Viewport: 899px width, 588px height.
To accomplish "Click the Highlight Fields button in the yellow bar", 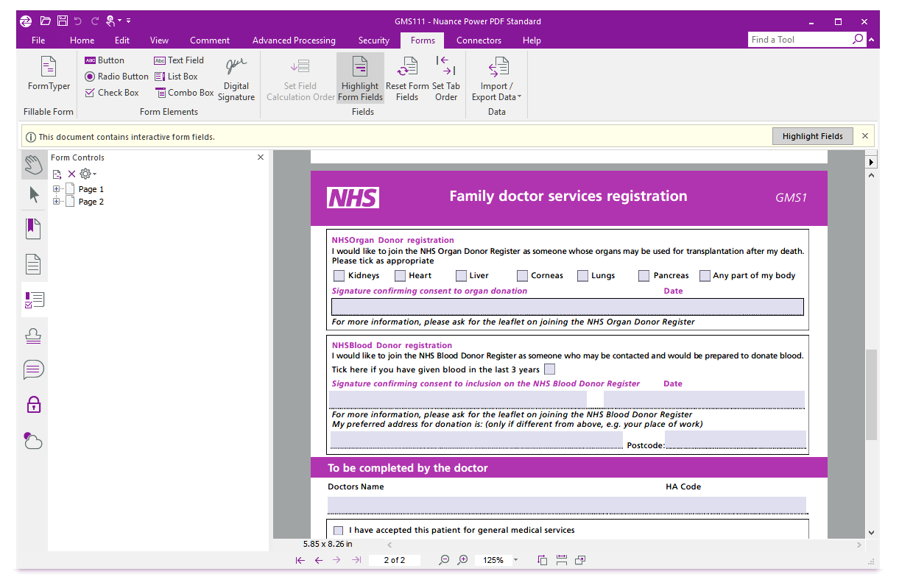I will pyautogui.click(x=812, y=136).
